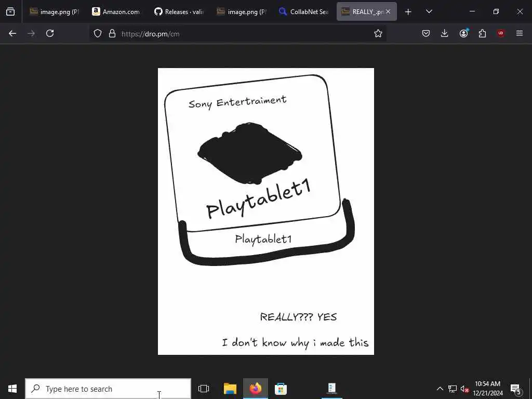Go back to previous page

pyautogui.click(x=12, y=33)
